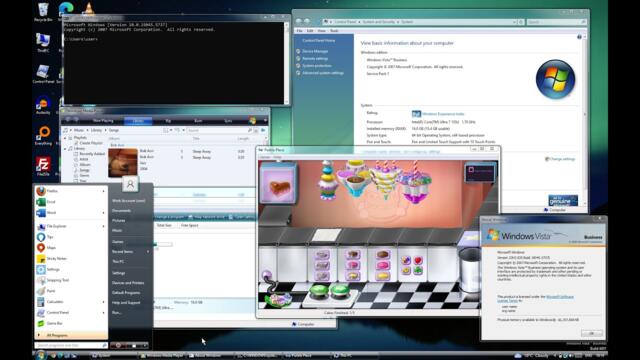
Task: Select Library tab in Media Player
Action: pyautogui.click(x=138, y=121)
